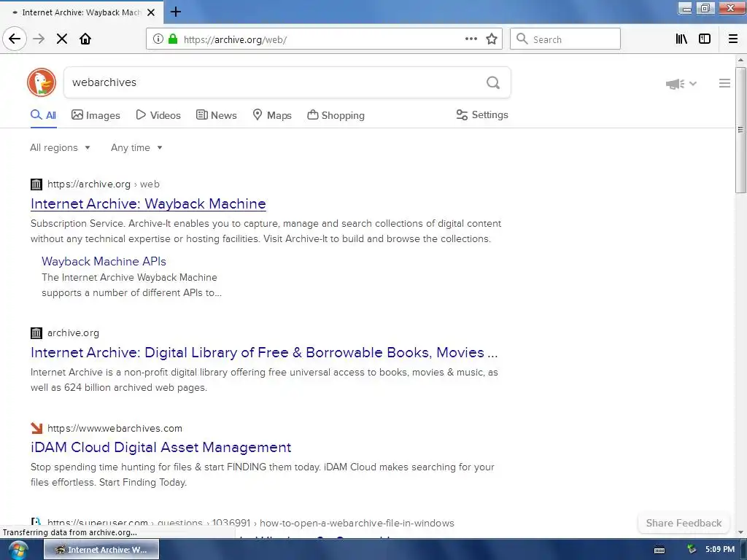Click the scrollbar down arrow
Screen dimensions: 747x560
tap(740, 532)
